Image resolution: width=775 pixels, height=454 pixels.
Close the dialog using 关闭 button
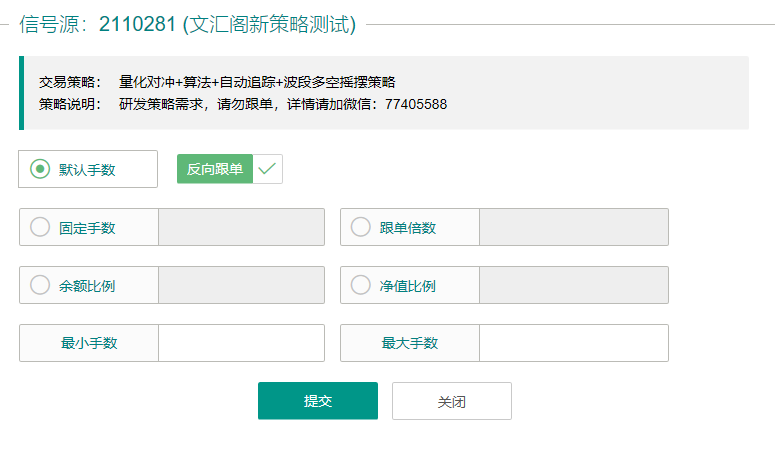(x=452, y=401)
